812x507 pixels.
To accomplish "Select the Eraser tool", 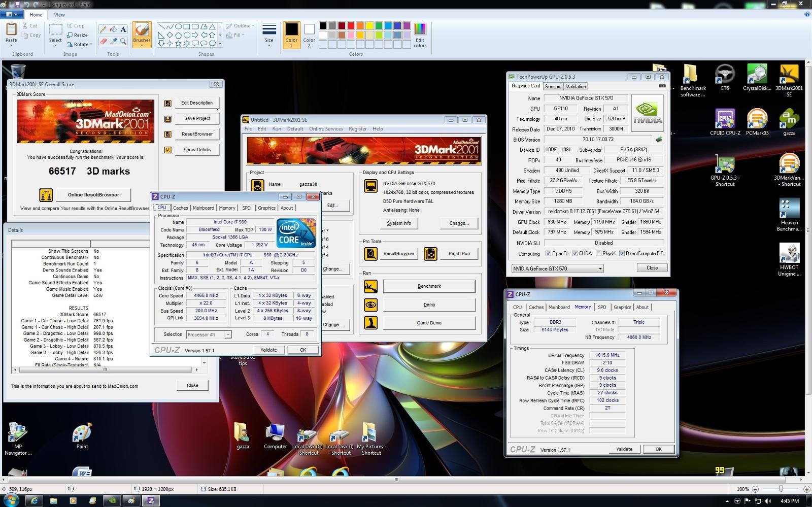I will 104,41.
